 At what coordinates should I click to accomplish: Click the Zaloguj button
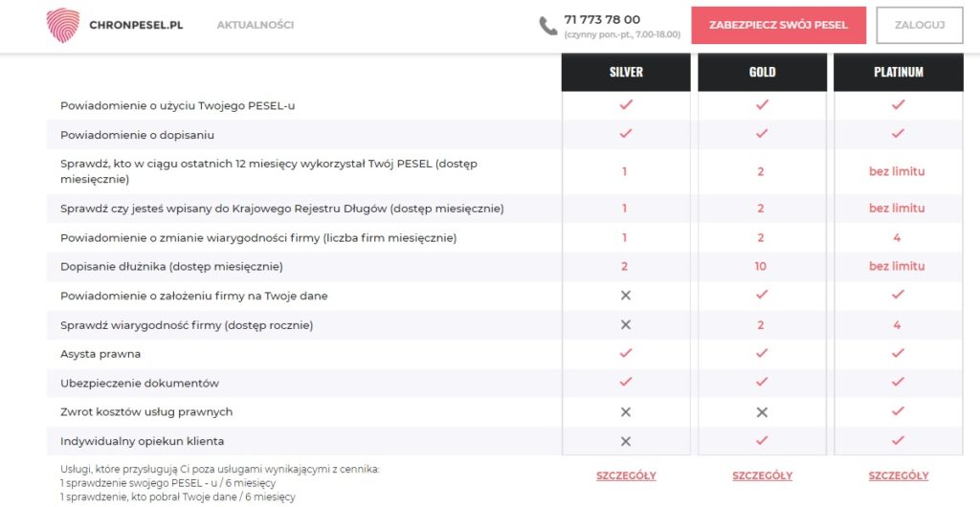tap(920, 26)
